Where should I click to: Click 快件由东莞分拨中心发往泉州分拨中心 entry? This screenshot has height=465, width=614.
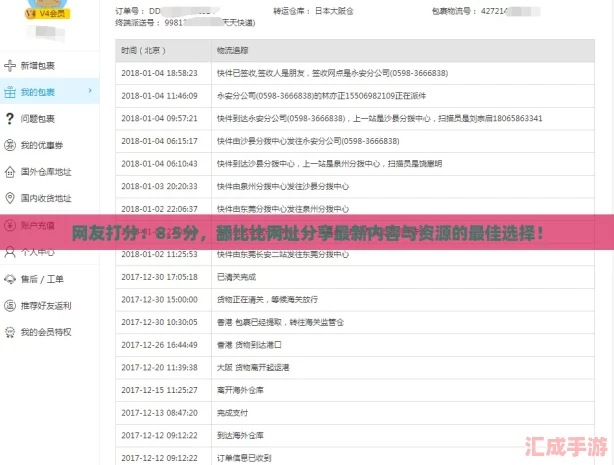tap(283, 209)
